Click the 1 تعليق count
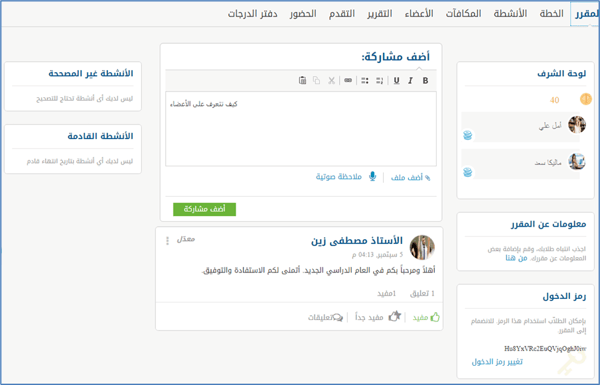Screen dimensions: 600x385 tap(422, 294)
